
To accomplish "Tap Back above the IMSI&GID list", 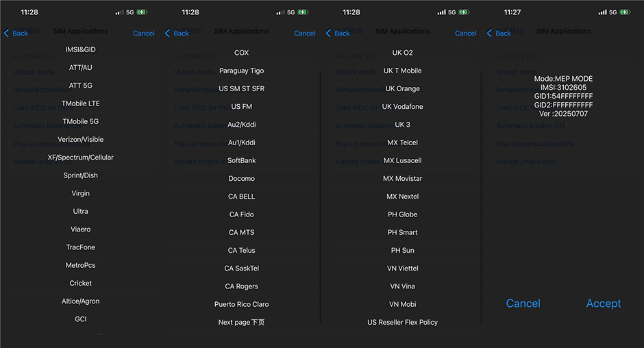I will [x=16, y=34].
